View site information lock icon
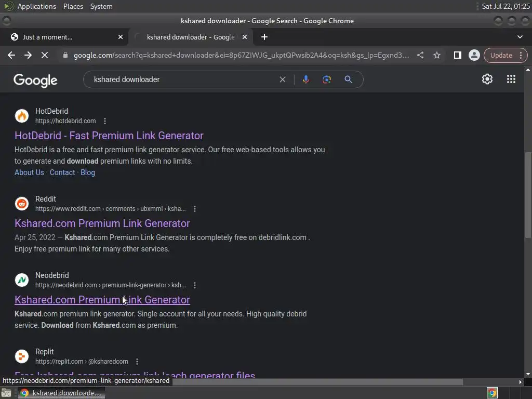The width and height of the screenshot is (532, 399). [x=65, y=55]
